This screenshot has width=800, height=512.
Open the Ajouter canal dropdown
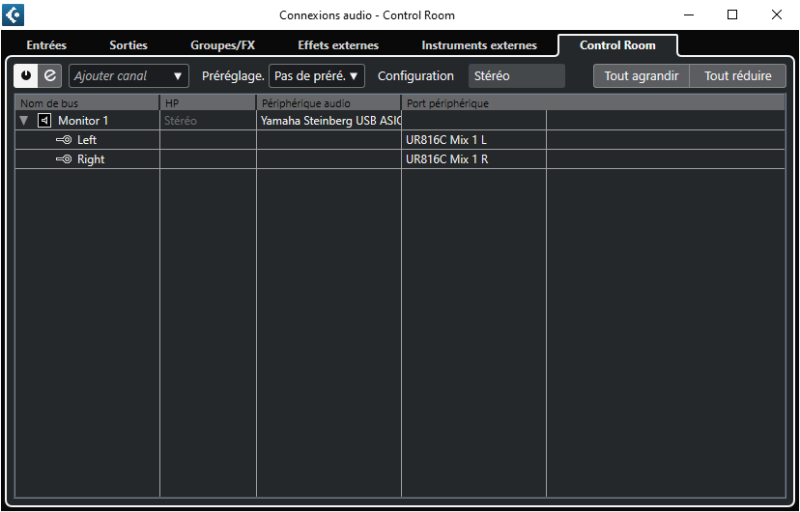[128, 76]
